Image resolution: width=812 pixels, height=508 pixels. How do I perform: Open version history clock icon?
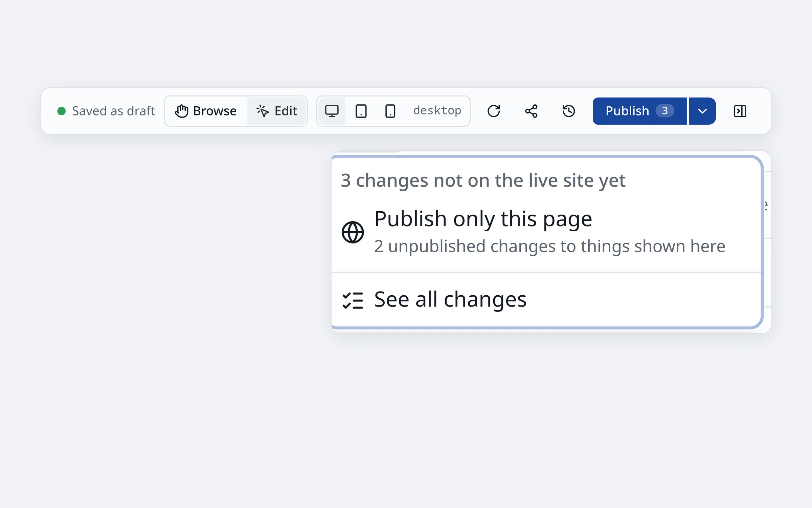click(569, 111)
